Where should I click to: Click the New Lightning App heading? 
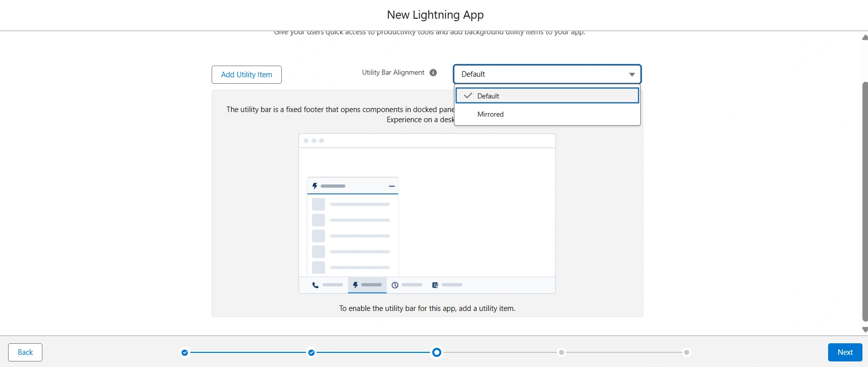click(435, 15)
